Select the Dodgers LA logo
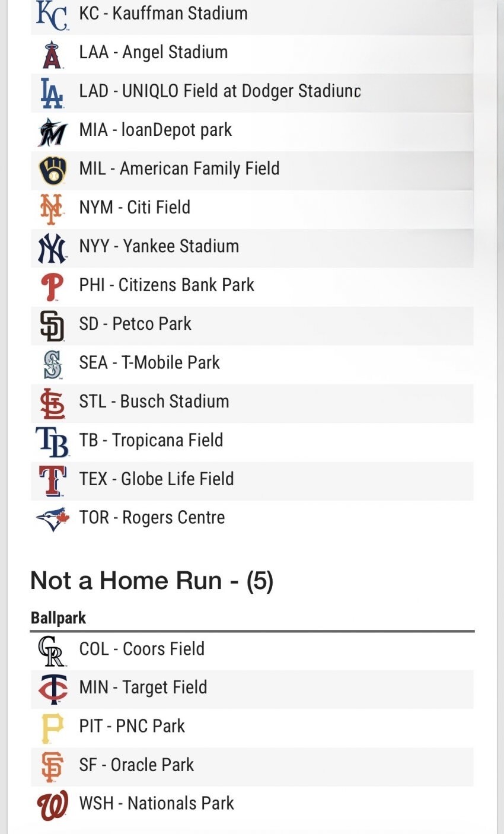 (52, 93)
